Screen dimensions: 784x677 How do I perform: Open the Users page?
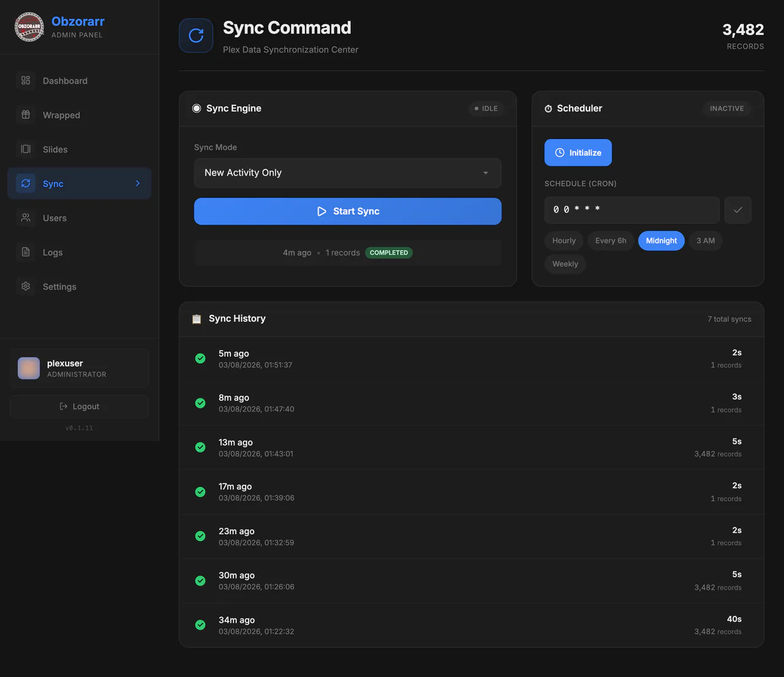80,217
